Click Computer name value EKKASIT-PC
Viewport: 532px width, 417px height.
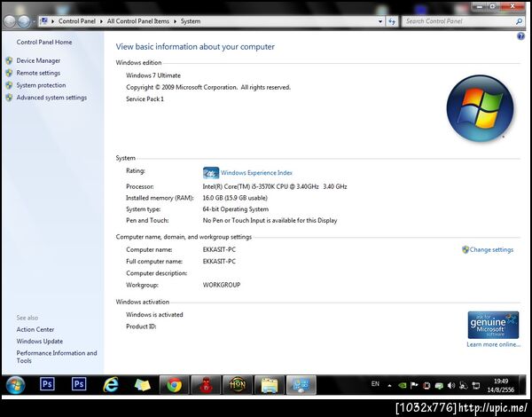pos(219,249)
